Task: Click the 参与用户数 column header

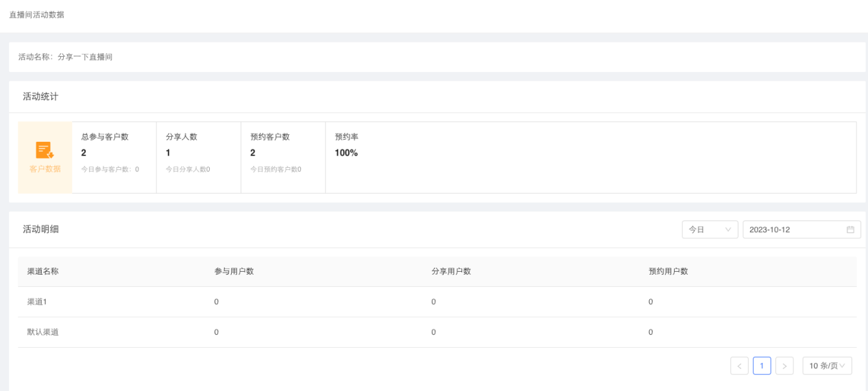Action: tap(234, 271)
